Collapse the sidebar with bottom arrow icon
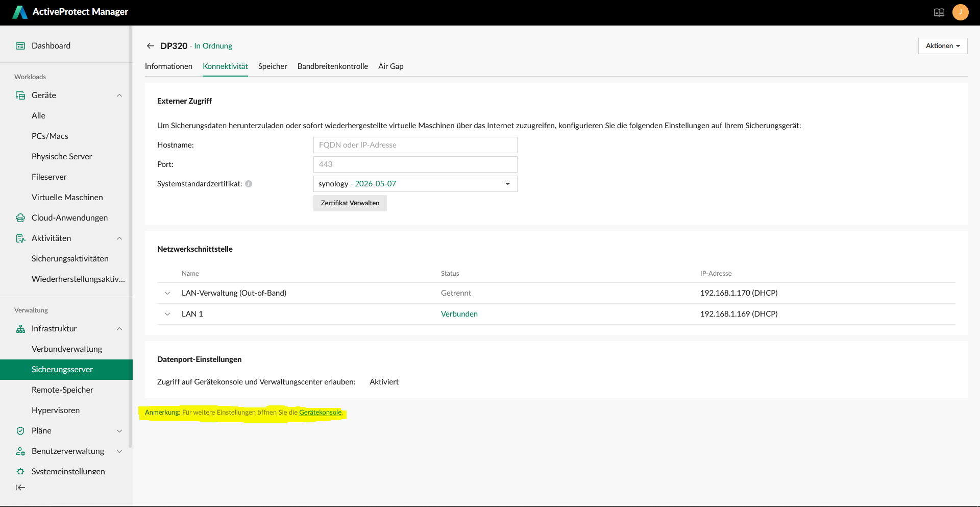This screenshot has width=980, height=507. 20,488
